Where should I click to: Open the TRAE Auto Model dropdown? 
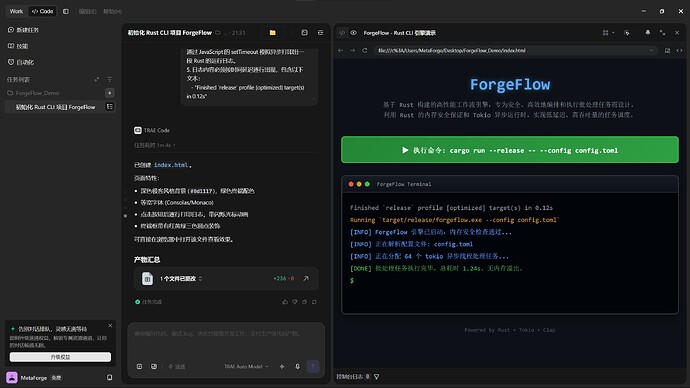coord(246,366)
